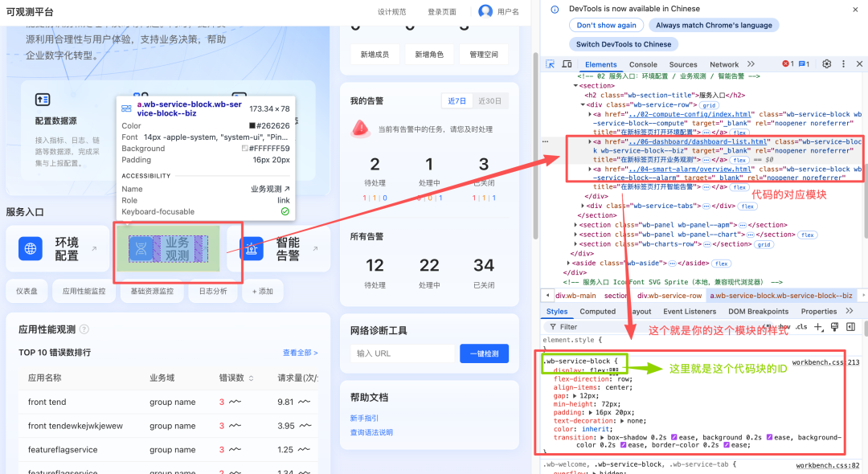Click the 配置数据源 card icon
This screenshot has width=868, height=474.
pyautogui.click(x=43, y=100)
